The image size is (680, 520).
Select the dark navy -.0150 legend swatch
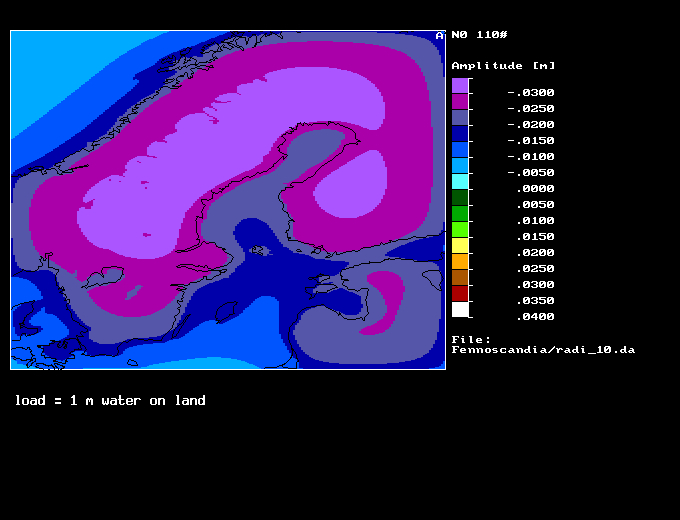(460, 134)
